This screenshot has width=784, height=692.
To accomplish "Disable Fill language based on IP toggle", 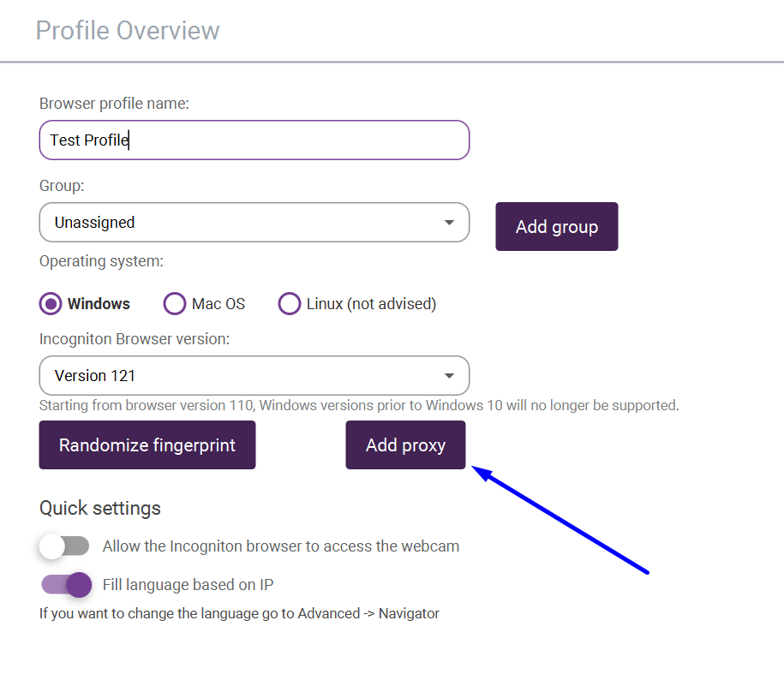I will coord(67,585).
